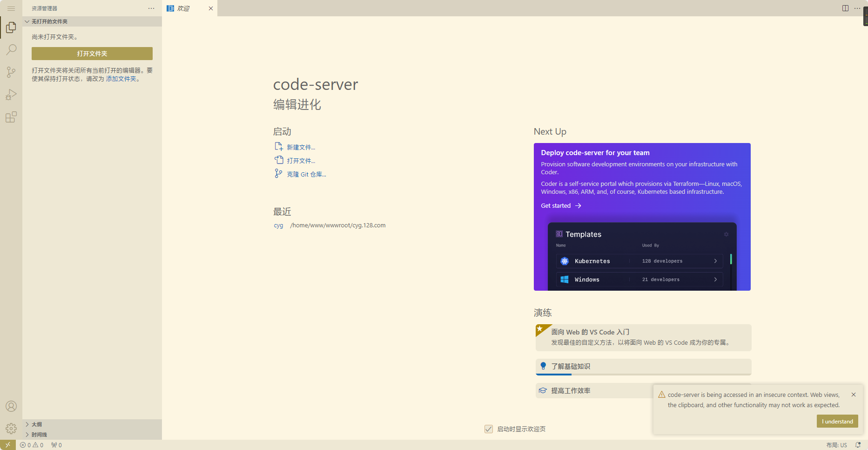
Task: Collapse the 无打开的文件夹 section
Action: click(49, 21)
